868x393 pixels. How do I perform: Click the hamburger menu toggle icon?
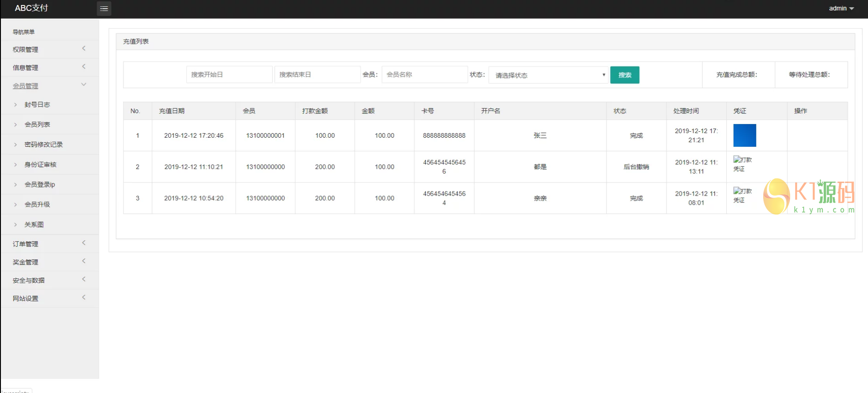[x=104, y=9]
